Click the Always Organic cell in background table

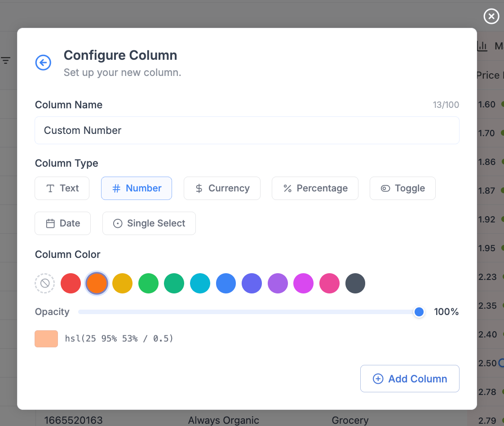(223, 420)
